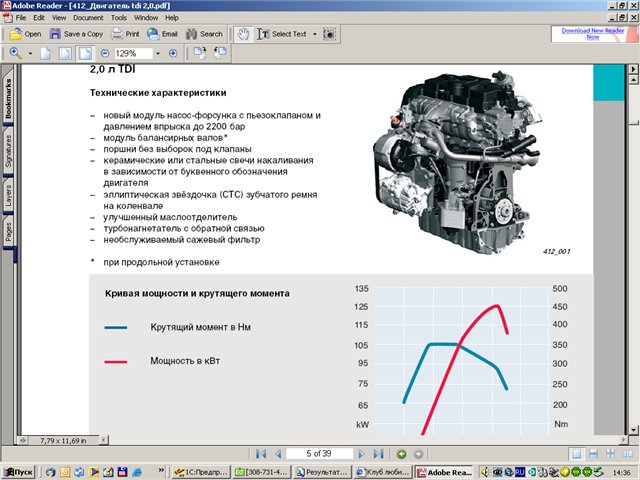Click vertical scrollbar up arrow

coord(633,80)
